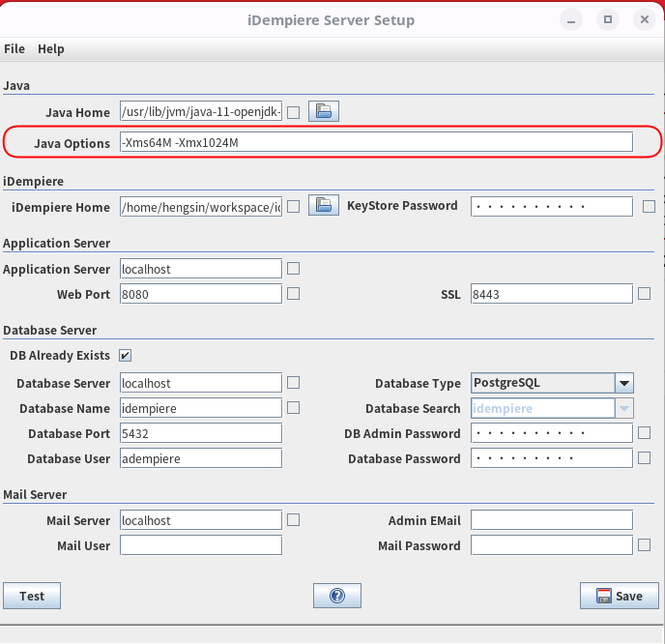The height and width of the screenshot is (644, 665).
Task: Focus the Mail Server localhost field
Action: click(x=201, y=520)
